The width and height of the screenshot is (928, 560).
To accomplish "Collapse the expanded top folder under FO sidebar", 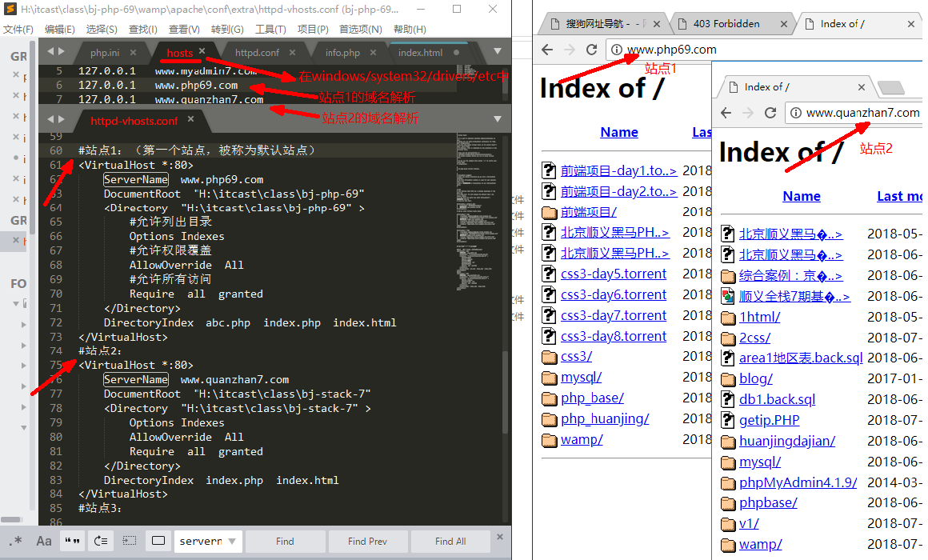I will click(16, 304).
